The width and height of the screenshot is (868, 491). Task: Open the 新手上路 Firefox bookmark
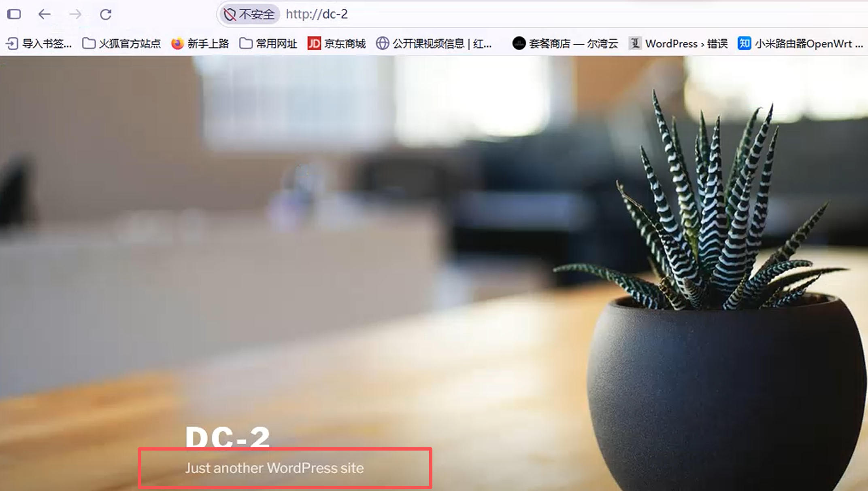coord(200,43)
